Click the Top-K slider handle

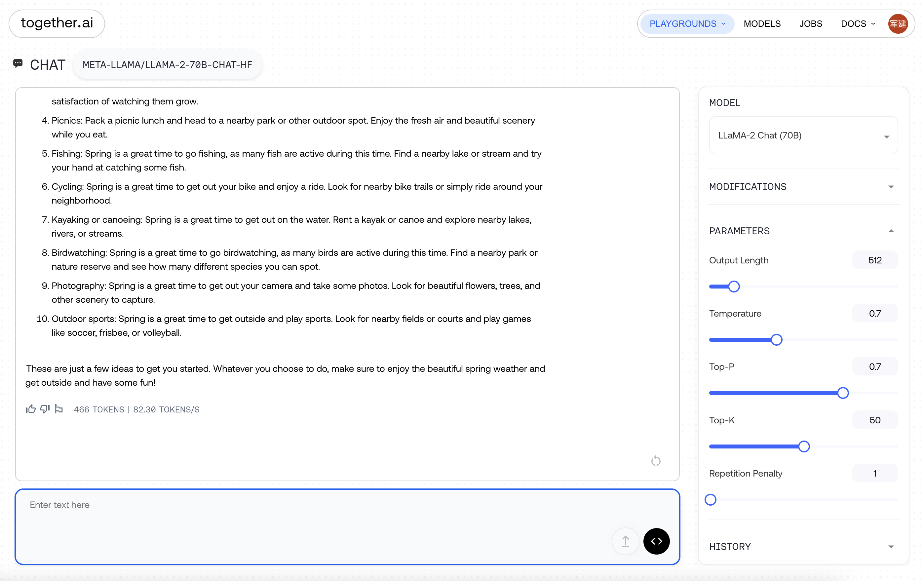[804, 447]
